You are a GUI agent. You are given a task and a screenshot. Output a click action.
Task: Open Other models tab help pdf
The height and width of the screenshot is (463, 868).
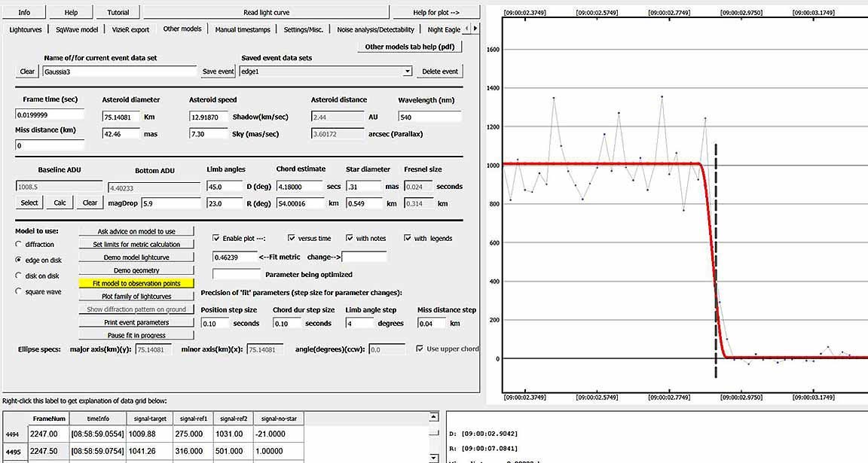tap(408, 47)
